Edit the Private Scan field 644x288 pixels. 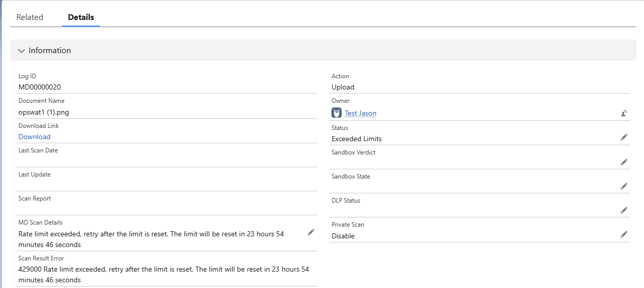click(624, 234)
